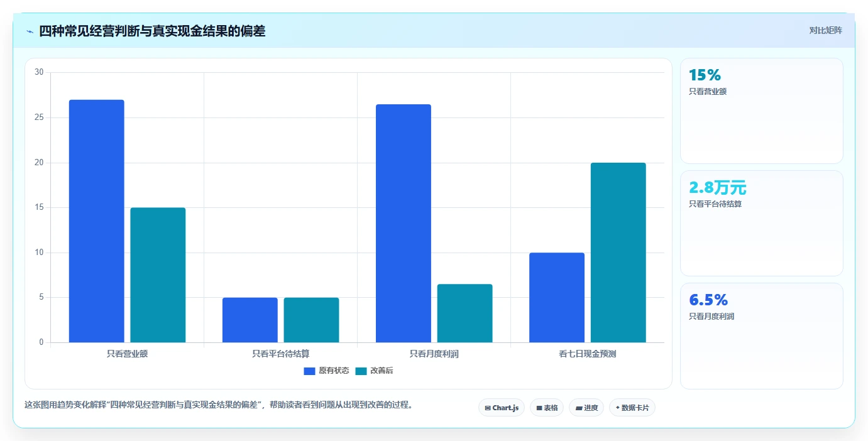Click the teal bar for 看七日现金预测
The image size is (868, 441).
coord(618,253)
